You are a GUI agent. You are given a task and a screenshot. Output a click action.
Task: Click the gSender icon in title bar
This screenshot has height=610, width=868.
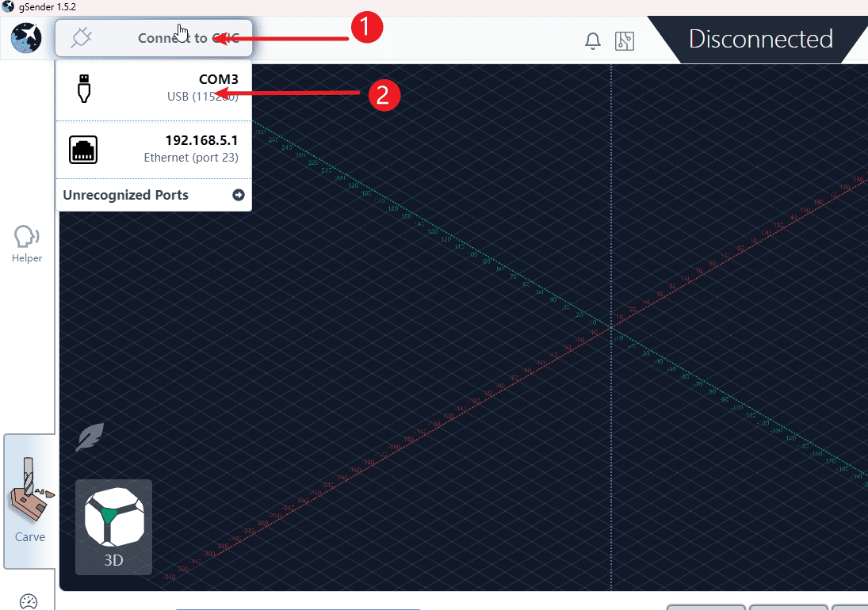coord(8,7)
